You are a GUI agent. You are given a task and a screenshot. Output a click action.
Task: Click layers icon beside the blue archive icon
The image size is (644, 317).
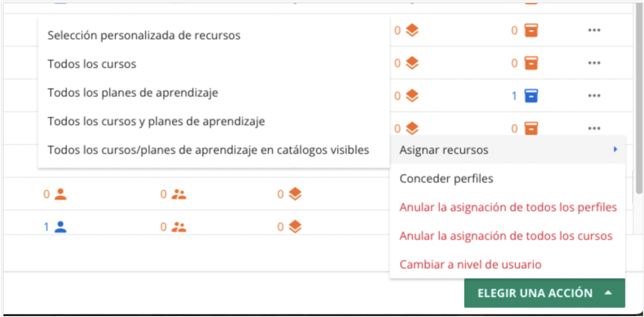click(x=412, y=96)
